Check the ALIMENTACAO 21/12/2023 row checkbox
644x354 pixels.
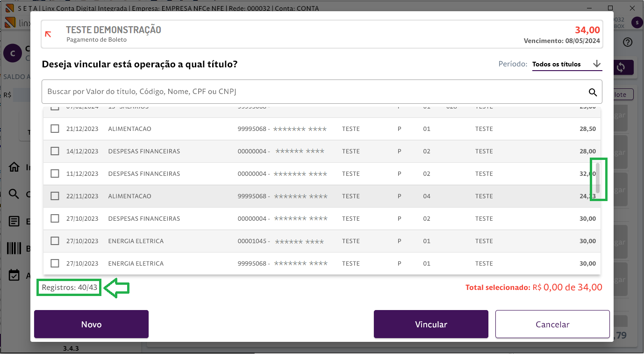[x=55, y=129]
